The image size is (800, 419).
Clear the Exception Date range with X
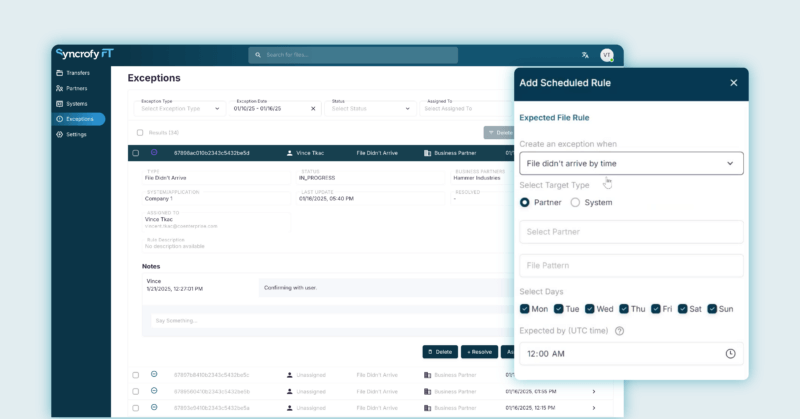point(313,108)
